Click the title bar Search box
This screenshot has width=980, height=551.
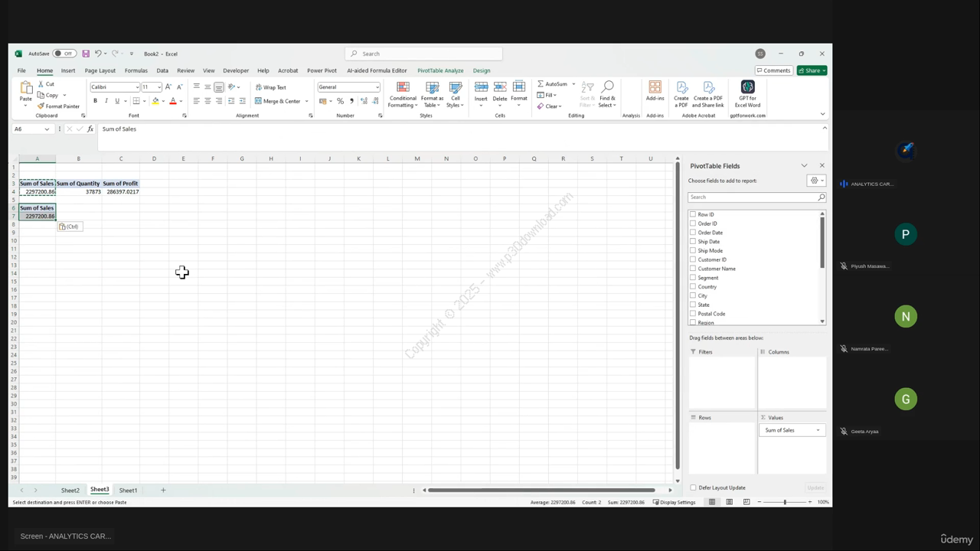[423, 54]
